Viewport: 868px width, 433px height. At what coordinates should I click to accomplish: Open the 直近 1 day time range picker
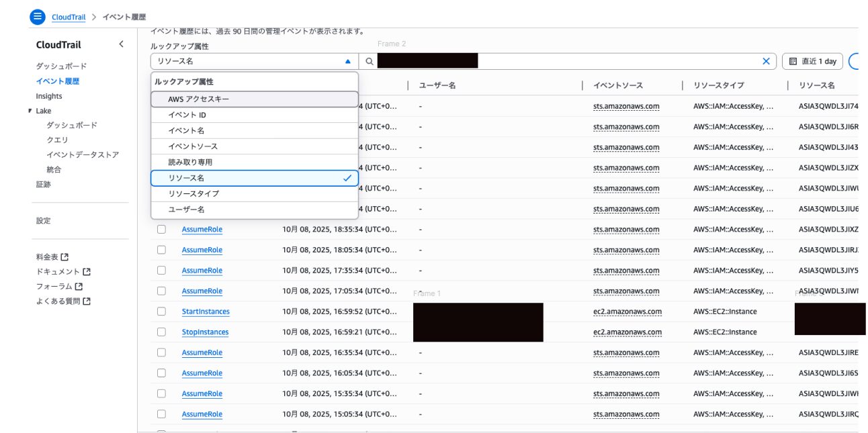pos(812,61)
